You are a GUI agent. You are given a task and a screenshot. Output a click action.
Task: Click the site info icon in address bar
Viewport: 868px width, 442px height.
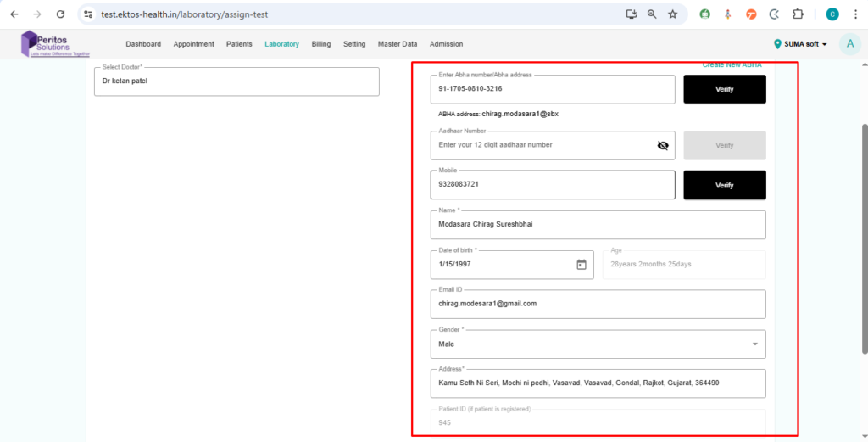[88, 14]
